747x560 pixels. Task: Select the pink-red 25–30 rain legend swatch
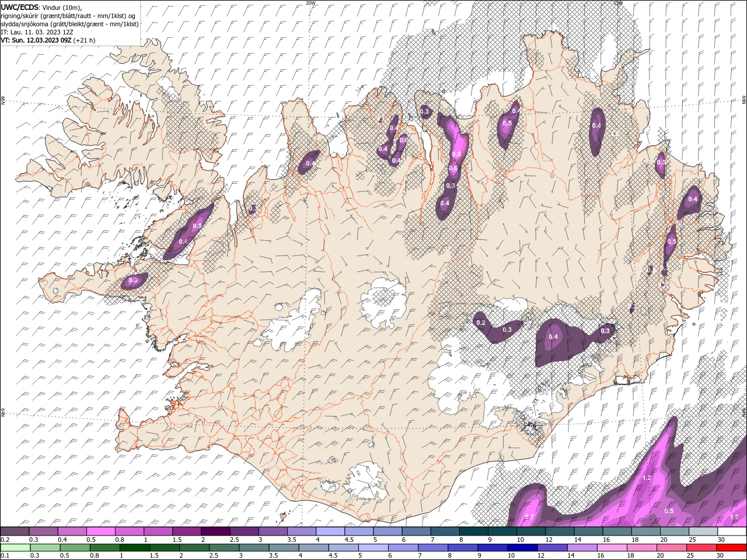(701, 548)
